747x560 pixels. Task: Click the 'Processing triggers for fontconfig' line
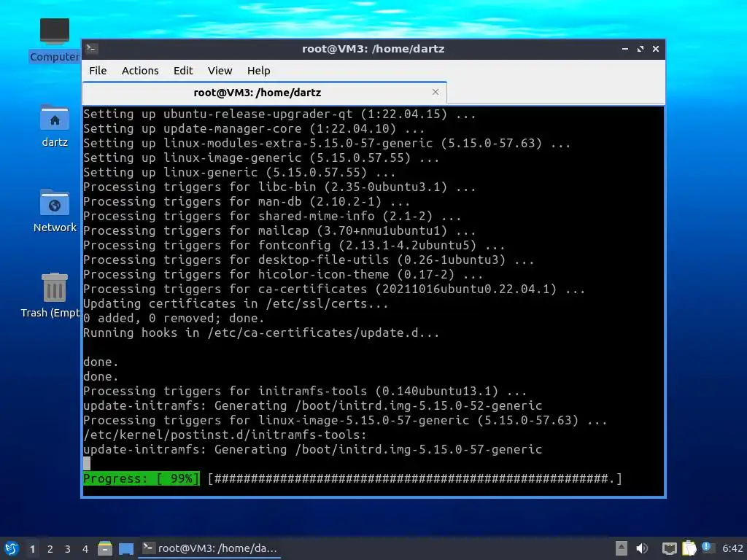[294, 245]
